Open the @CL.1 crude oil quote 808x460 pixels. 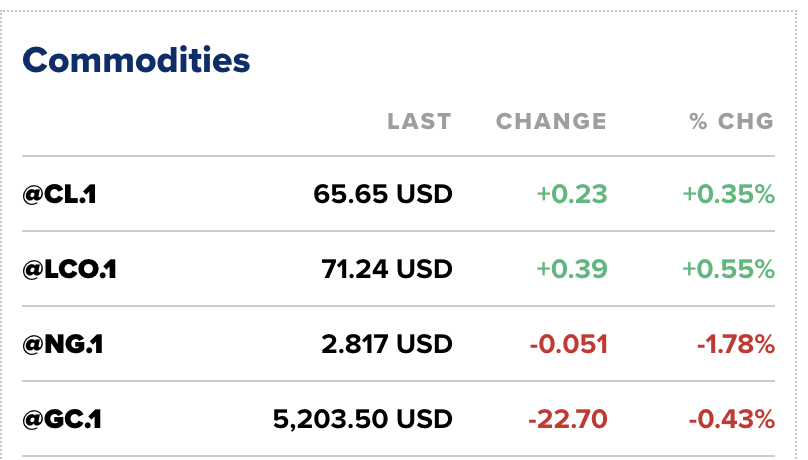tap(60, 194)
